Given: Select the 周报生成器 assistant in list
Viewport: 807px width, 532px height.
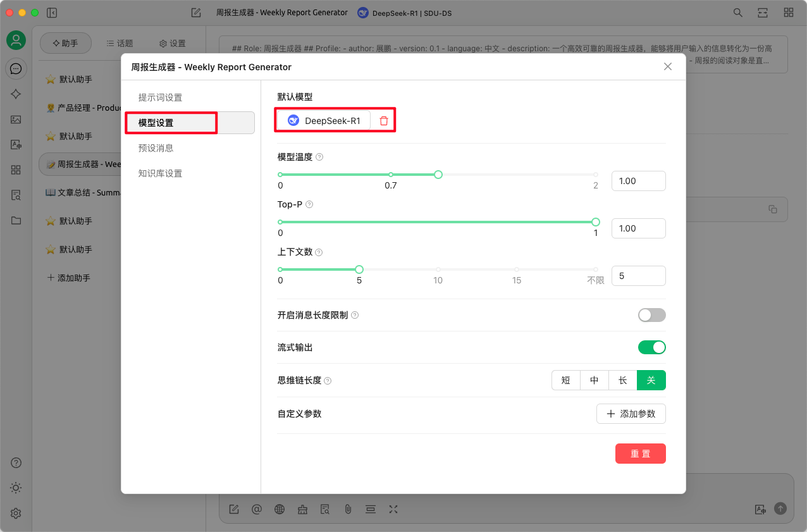Looking at the screenshot, I should 80,164.
